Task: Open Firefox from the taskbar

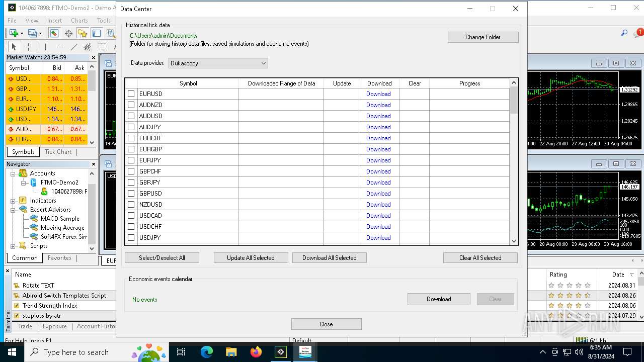Action: click(256, 352)
